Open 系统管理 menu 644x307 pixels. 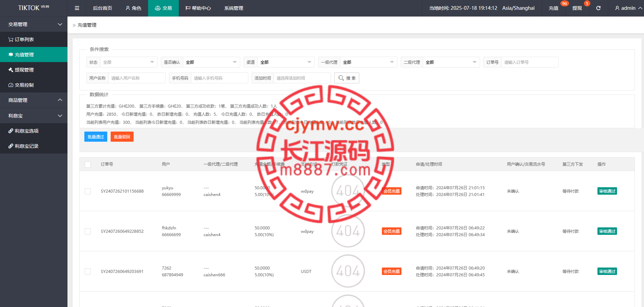click(x=234, y=8)
